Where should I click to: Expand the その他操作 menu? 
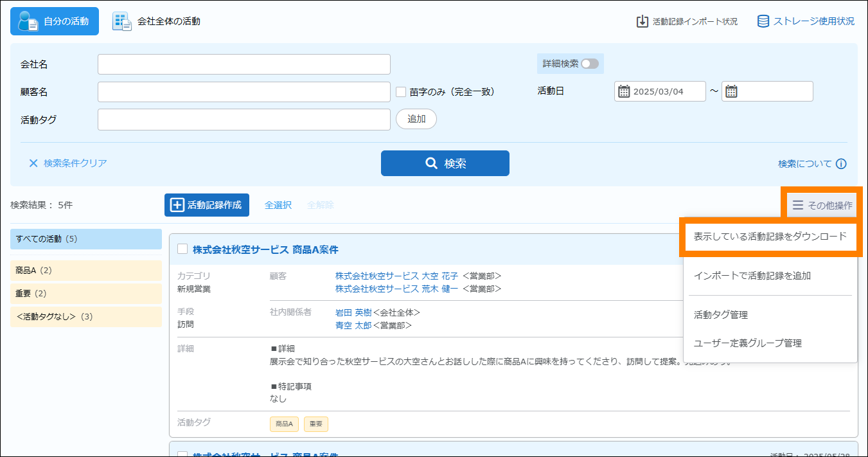tap(822, 205)
